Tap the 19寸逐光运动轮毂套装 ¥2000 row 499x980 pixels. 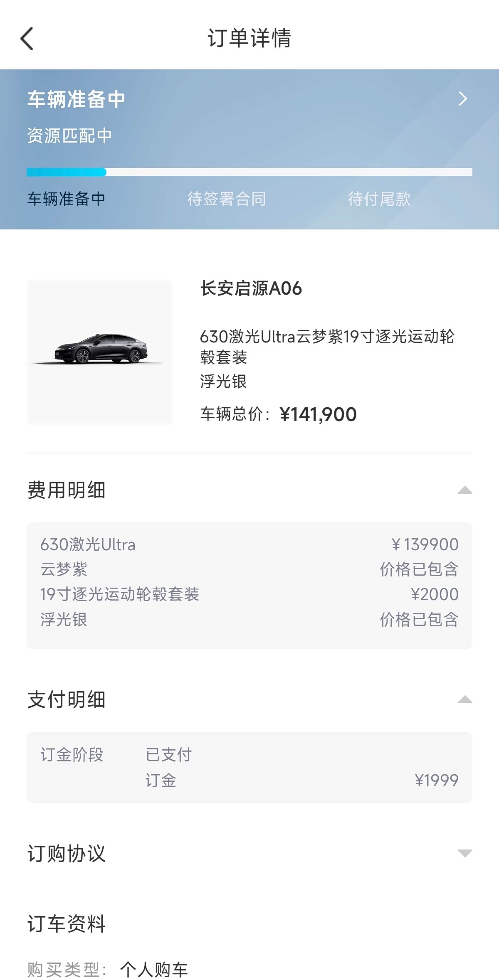(x=249, y=594)
